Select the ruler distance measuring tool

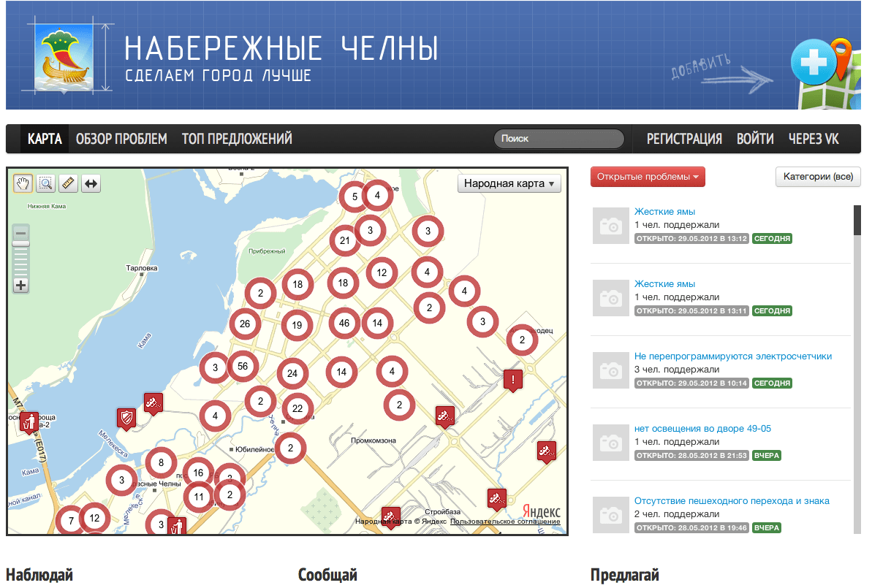click(69, 184)
